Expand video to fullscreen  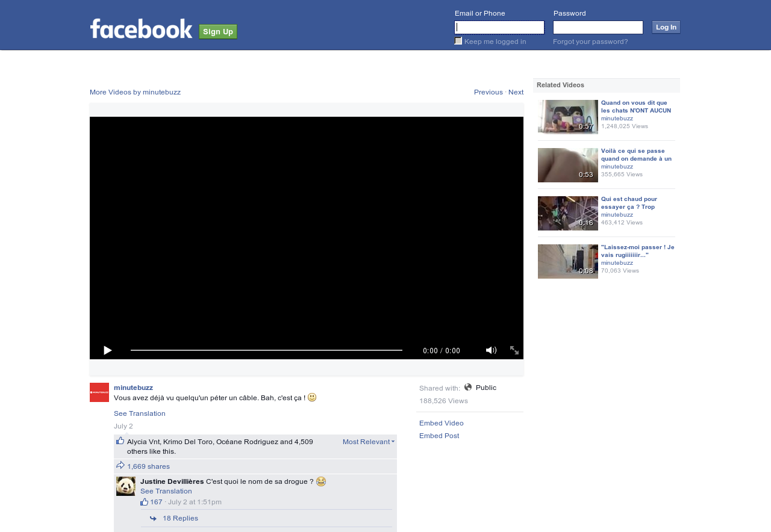coord(514,350)
